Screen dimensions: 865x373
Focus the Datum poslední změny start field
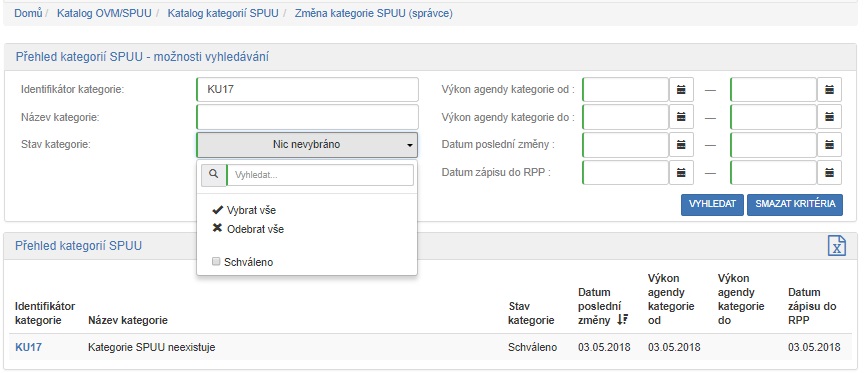coord(626,145)
